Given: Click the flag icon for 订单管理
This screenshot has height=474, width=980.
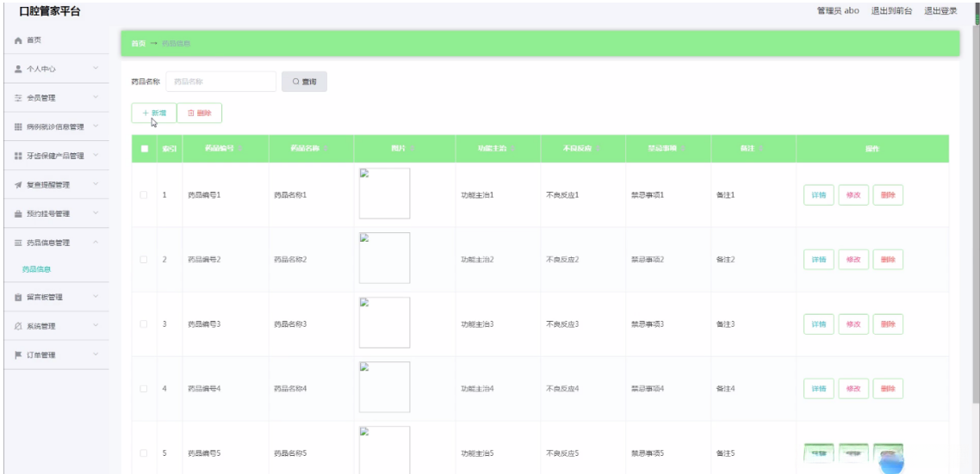Looking at the screenshot, I should tap(18, 354).
